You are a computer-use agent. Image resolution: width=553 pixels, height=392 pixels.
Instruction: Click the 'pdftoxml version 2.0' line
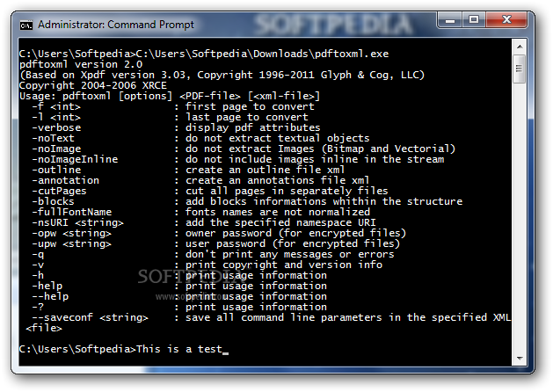point(81,64)
